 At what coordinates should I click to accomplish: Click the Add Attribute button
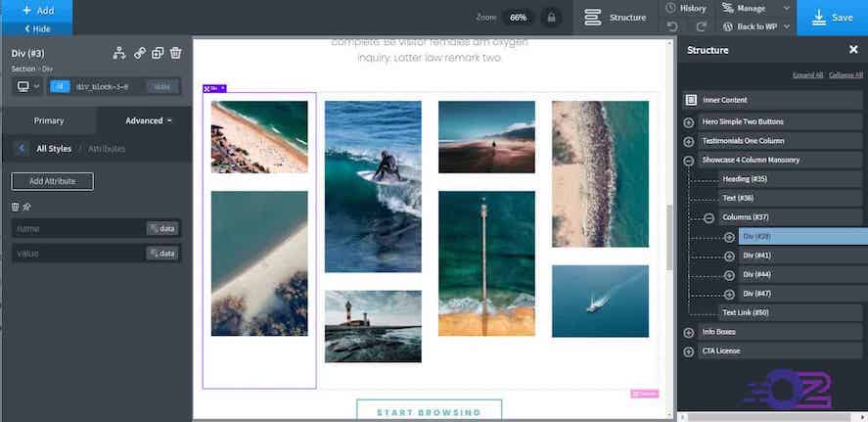pos(52,181)
